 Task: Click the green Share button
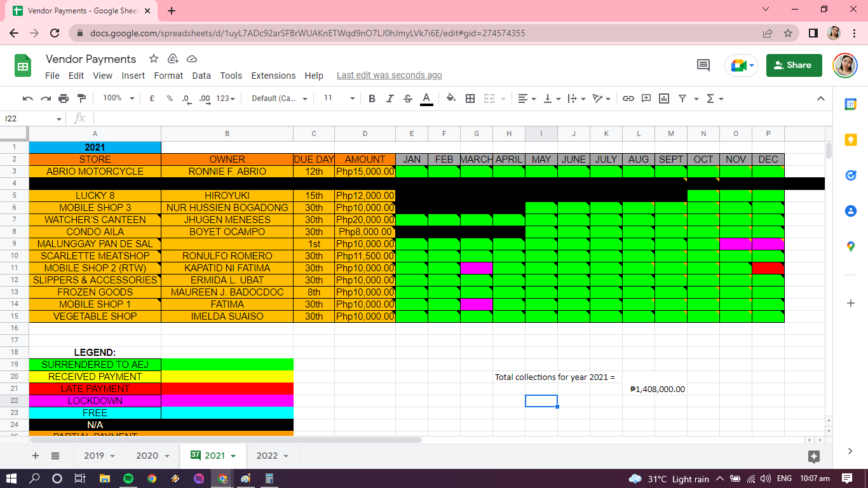coord(794,65)
